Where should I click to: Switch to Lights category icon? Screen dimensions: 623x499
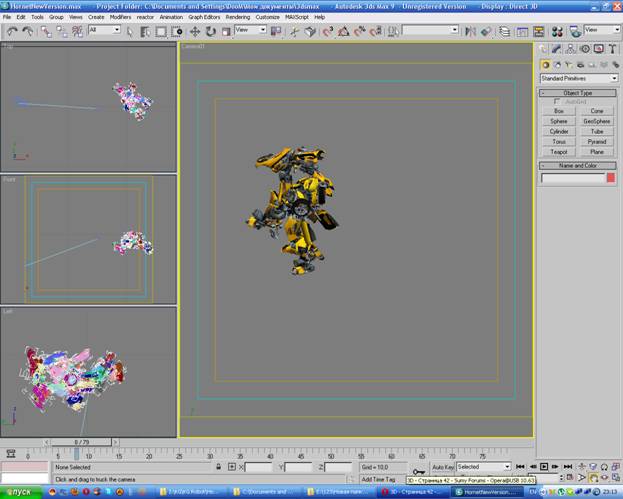(570, 64)
